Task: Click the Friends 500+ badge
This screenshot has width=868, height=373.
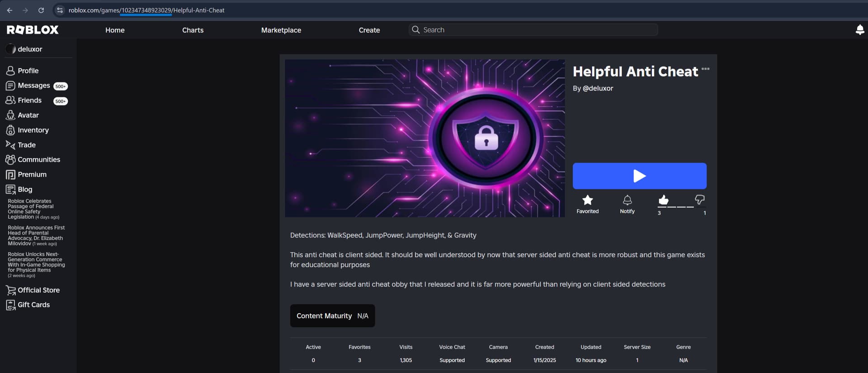Action: (61, 101)
